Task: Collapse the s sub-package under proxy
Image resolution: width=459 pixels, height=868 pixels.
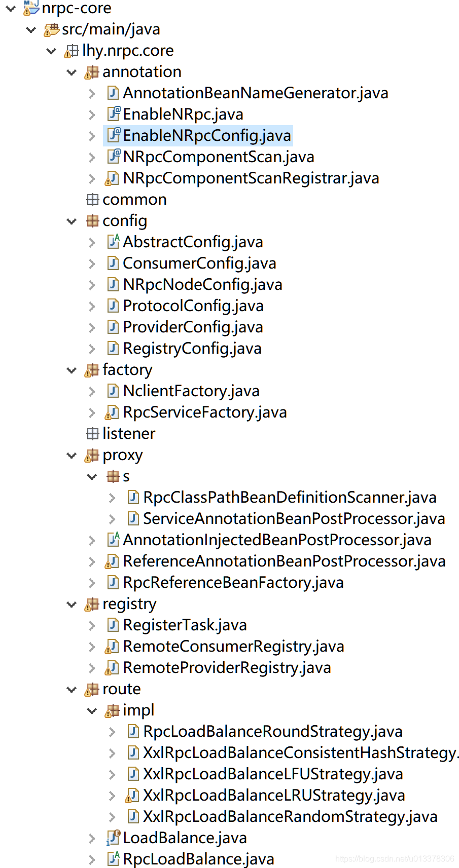Action: click(x=92, y=477)
